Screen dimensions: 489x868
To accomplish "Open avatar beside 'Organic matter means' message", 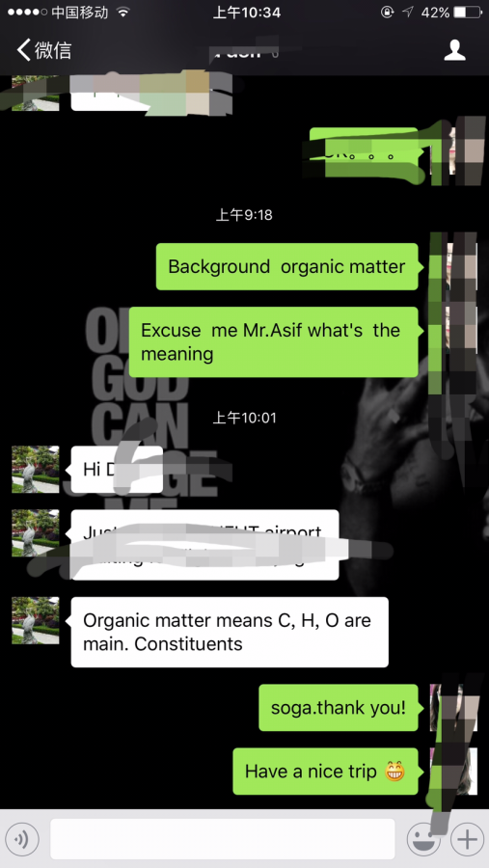I will point(36,620).
